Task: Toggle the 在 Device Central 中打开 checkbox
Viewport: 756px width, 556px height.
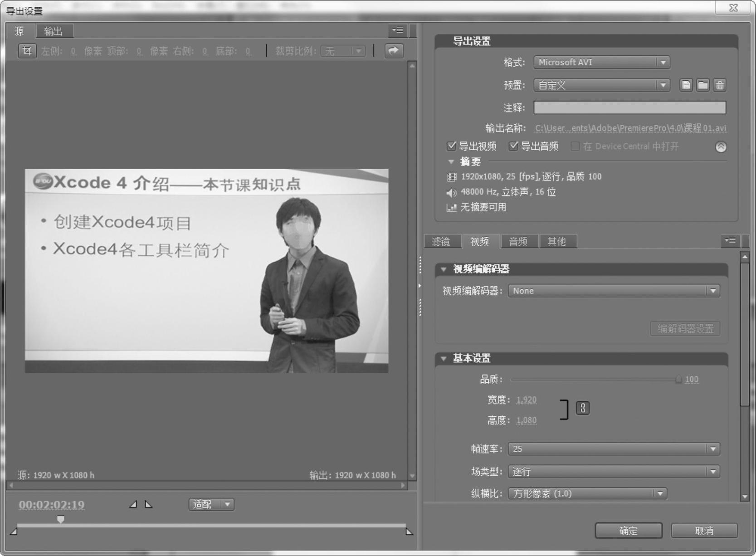Action: pos(575,146)
